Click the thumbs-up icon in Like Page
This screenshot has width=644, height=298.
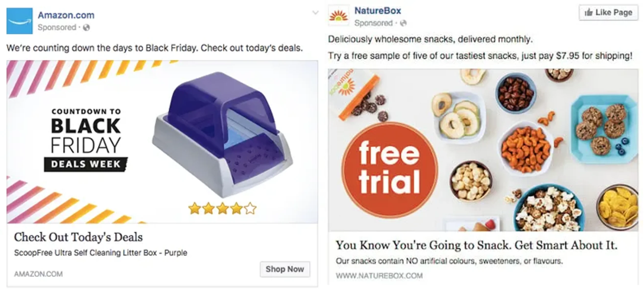coord(588,12)
